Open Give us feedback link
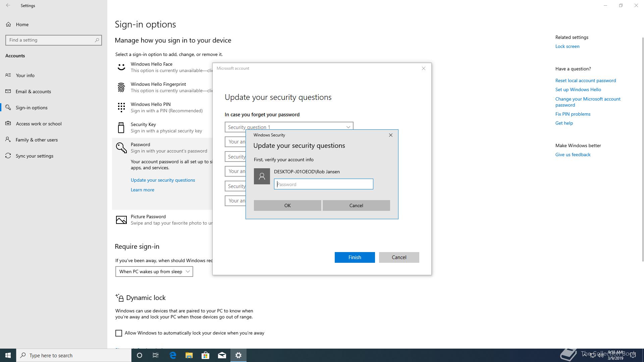 coord(573,155)
